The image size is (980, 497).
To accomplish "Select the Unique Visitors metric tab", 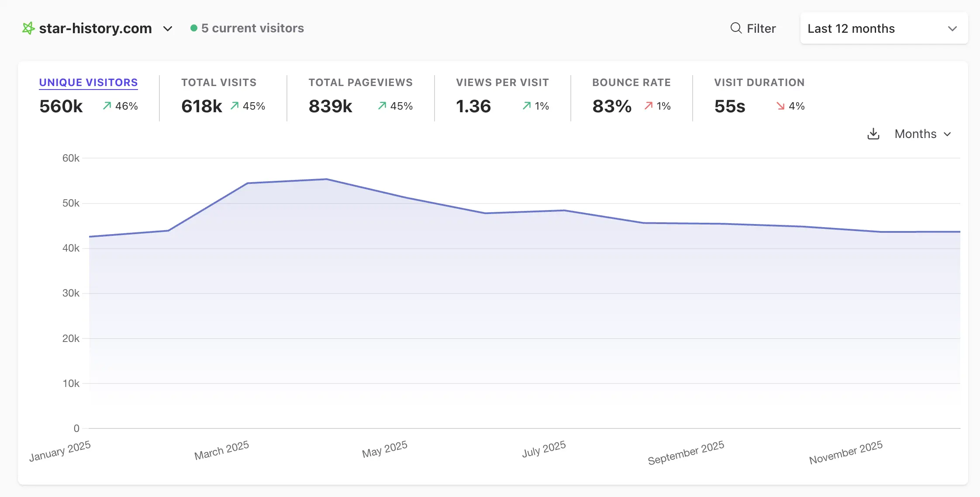I will [x=88, y=83].
